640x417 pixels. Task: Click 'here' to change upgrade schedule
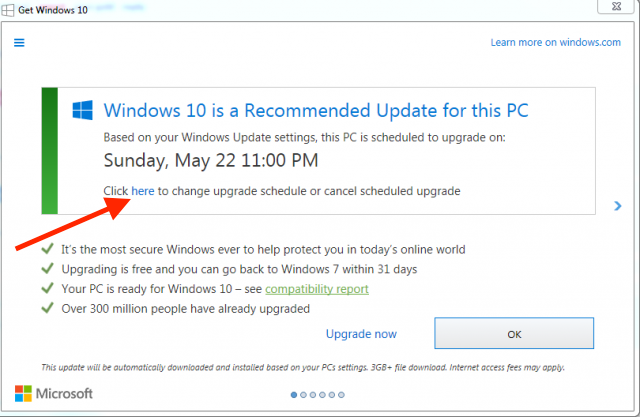coord(143,190)
